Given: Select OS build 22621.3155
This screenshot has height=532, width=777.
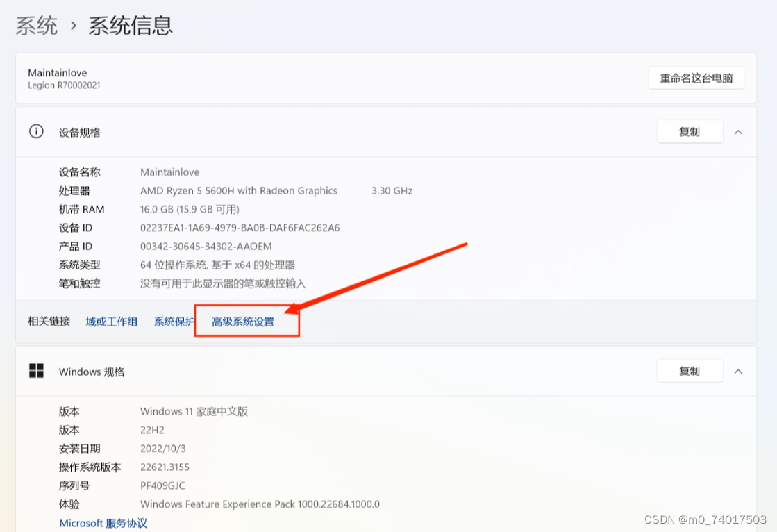Looking at the screenshot, I should pyautogui.click(x=165, y=467).
